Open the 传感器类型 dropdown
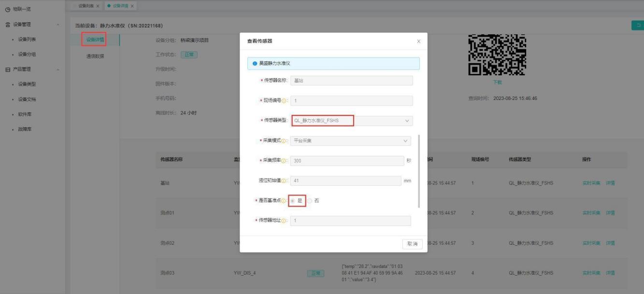This screenshot has width=644, height=294. (352, 121)
